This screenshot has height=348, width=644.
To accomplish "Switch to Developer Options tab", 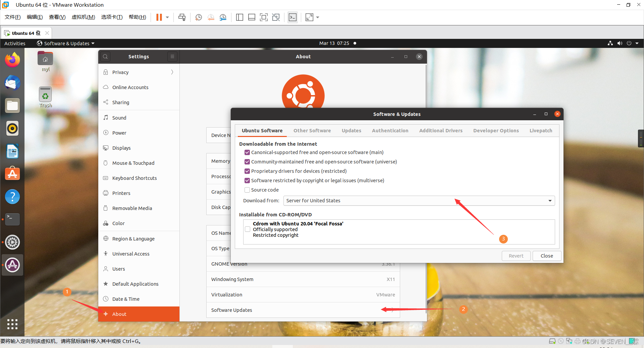I will tap(496, 131).
